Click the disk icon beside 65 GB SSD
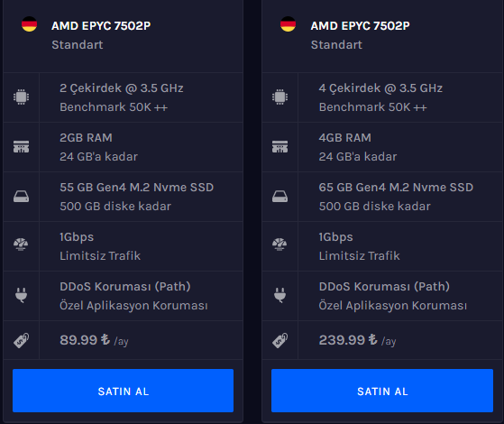This screenshot has width=504, height=424. [x=280, y=197]
